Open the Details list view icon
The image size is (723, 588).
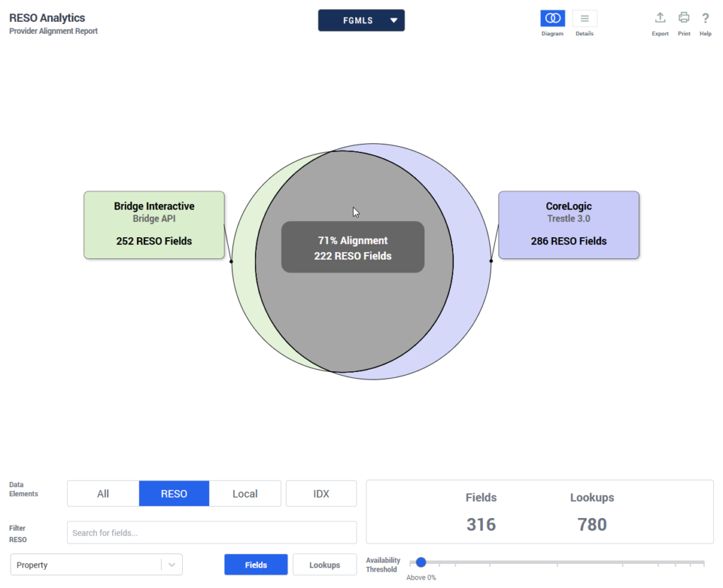click(584, 19)
